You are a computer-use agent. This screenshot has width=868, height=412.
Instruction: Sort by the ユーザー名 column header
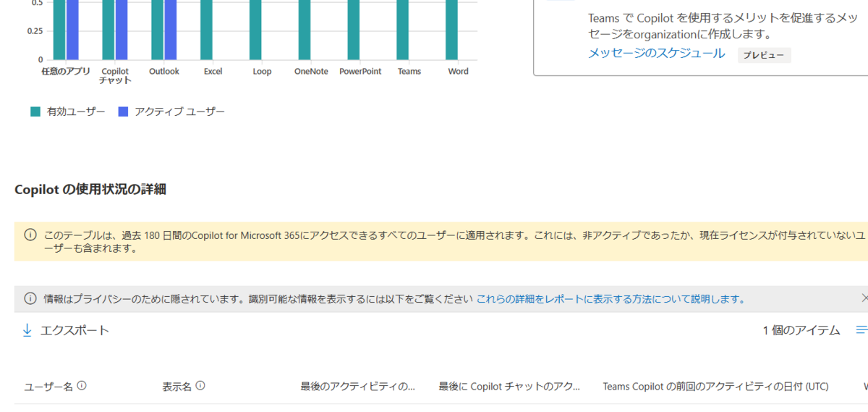[48, 387]
